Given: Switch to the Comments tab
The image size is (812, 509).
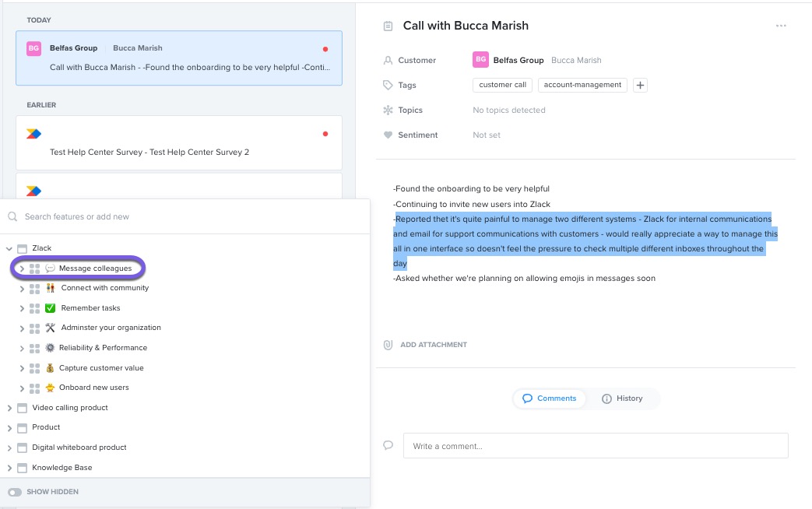Looking at the screenshot, I should (x=549, y=398).
